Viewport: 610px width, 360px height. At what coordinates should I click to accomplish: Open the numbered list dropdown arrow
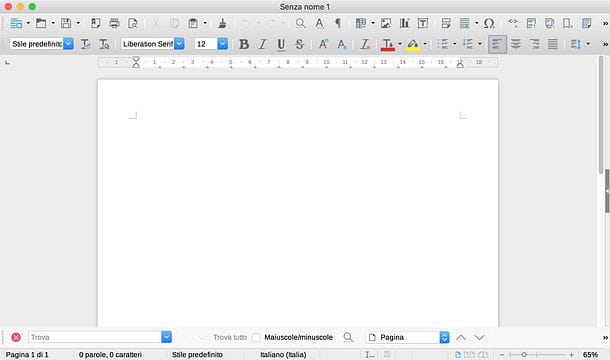tap(480, 44)
